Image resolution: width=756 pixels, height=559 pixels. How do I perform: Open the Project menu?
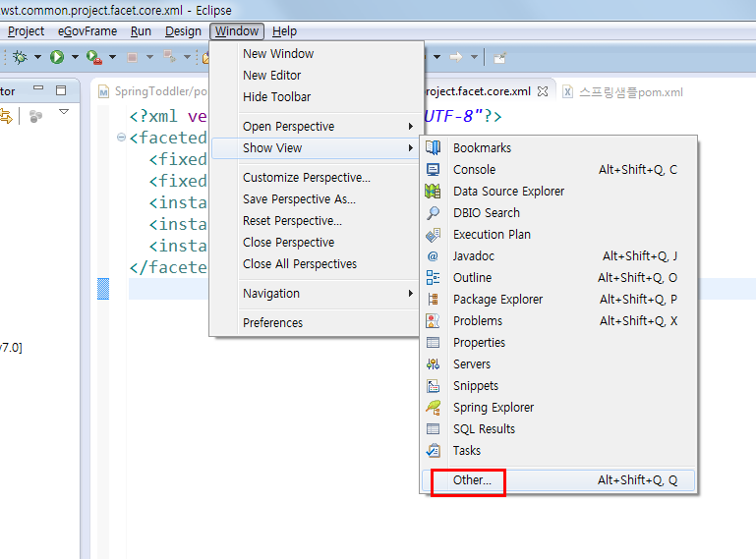click(26, 31)
